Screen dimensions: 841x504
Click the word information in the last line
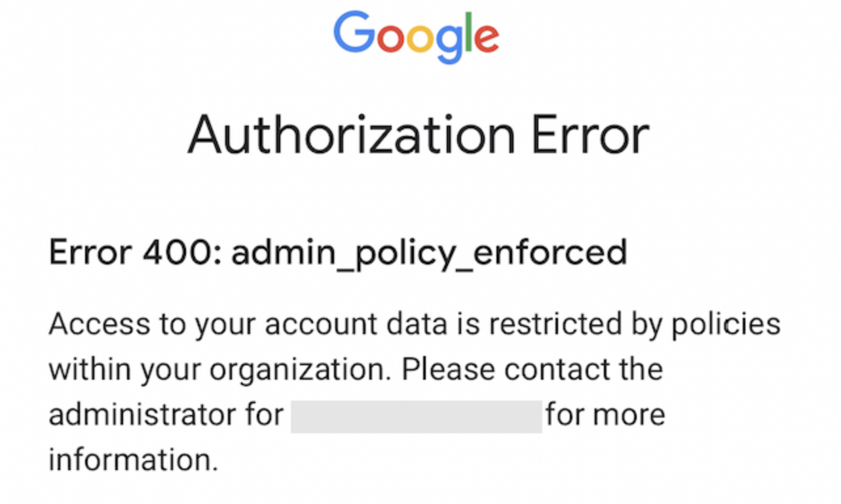133,460
